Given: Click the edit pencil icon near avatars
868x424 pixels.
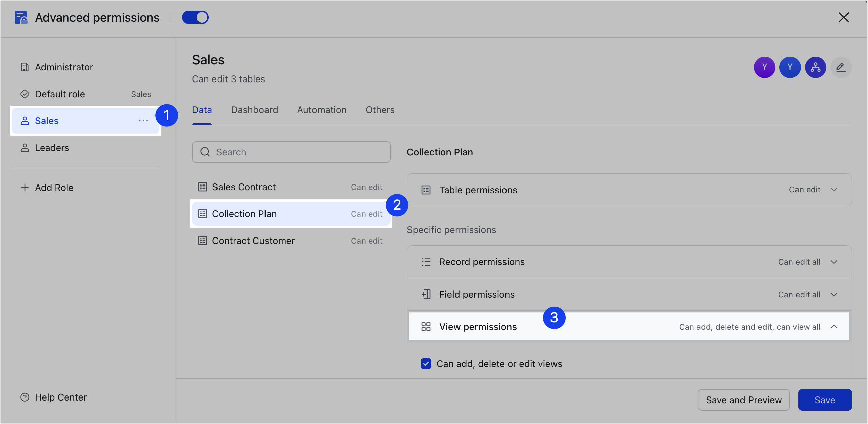Looking at the screenshot, I should (x=841, y=67).
